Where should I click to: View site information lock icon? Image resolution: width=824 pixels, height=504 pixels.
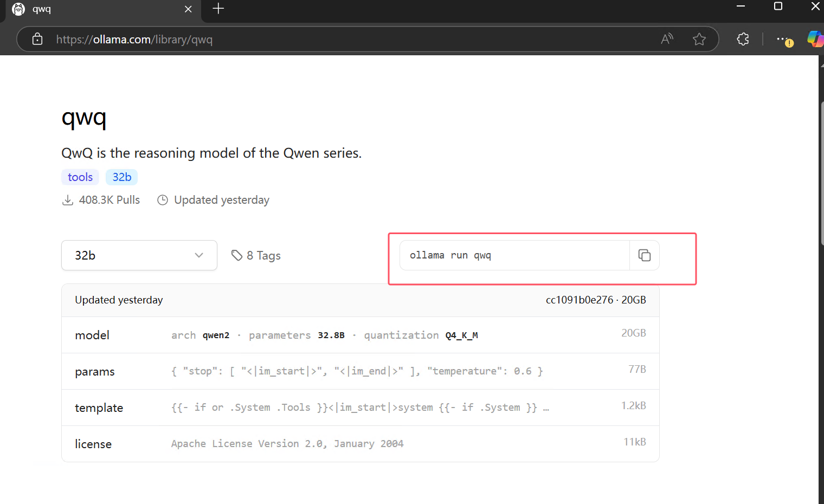click(37, 39)
